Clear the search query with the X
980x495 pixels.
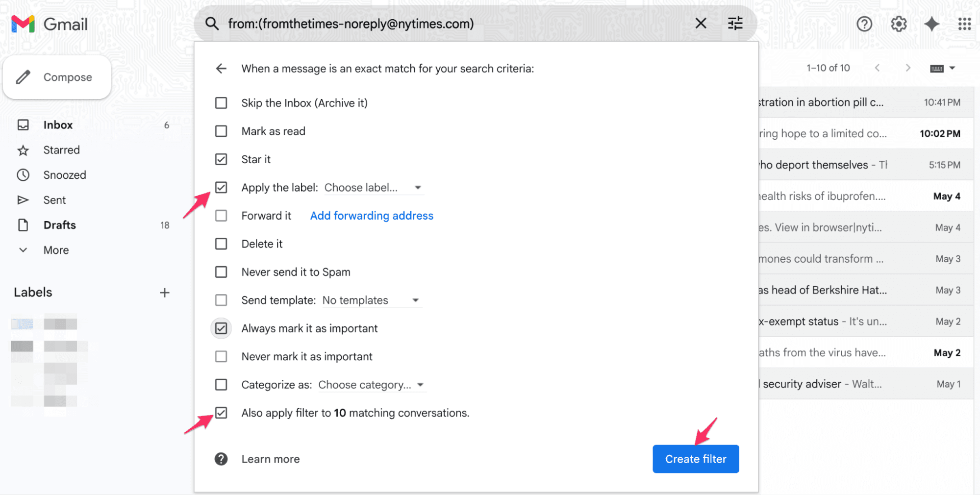(701, 23)
